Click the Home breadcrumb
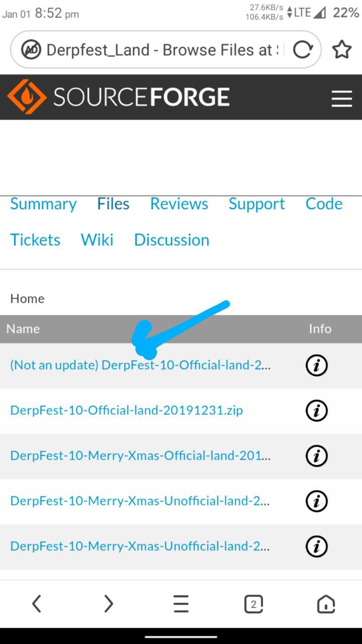Image resolution: width=362 pixels, height=644 pixels. [27, 298]
